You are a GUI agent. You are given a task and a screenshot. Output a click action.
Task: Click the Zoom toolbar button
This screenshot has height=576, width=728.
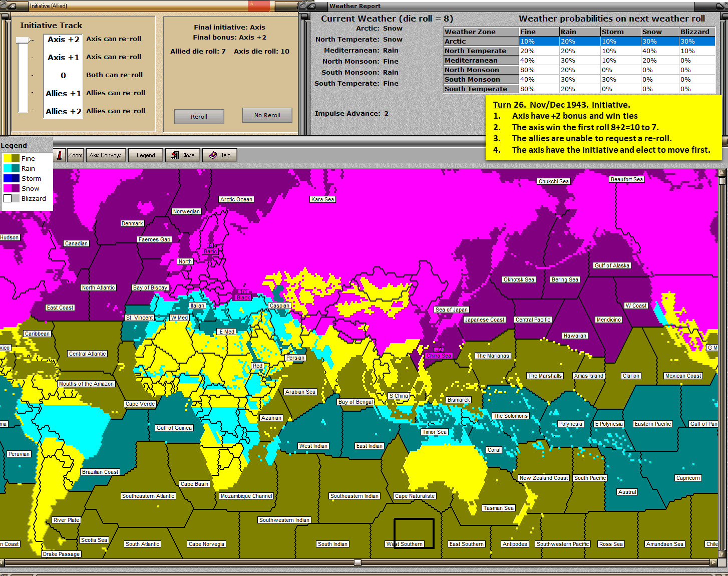point(75,155)
